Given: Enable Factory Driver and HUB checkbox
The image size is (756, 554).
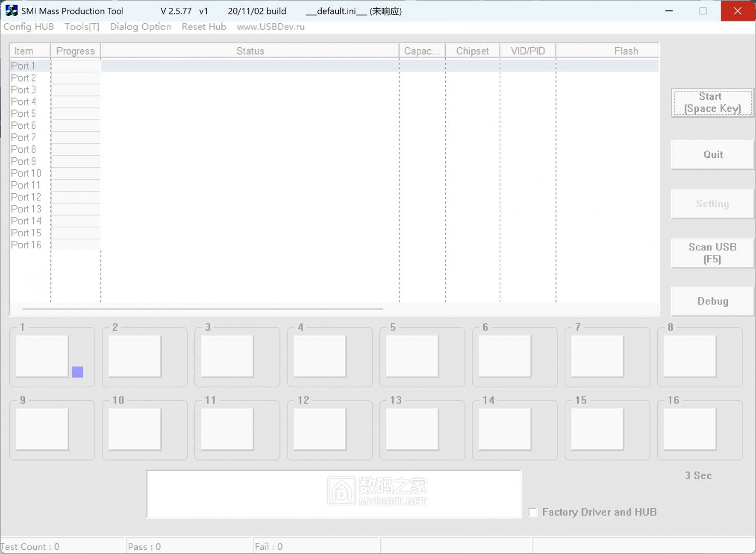Looking at the screenshot, I should (533, 512).
